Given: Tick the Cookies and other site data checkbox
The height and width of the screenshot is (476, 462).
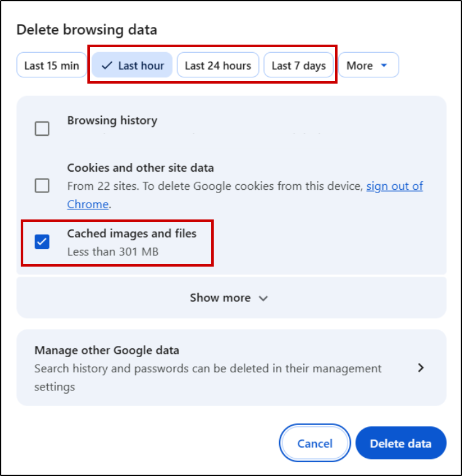Looking at the screenshot, I should click(42, 185).
